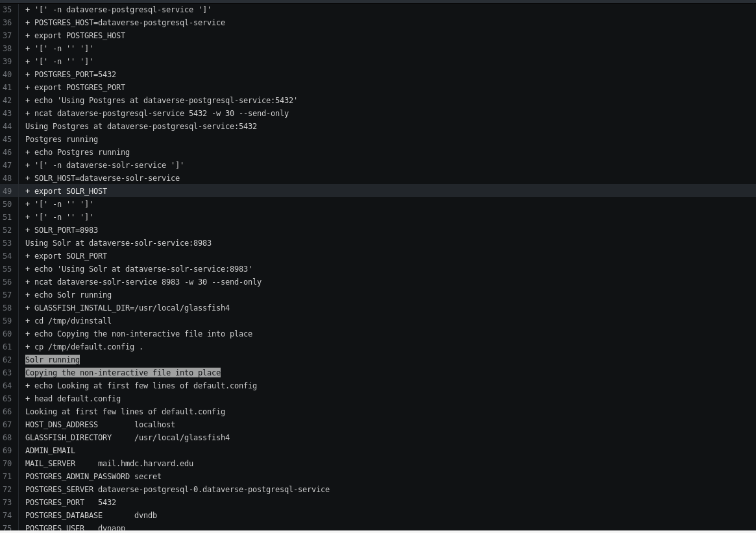Screen dimensions: 756x533
Task: Click the POSTGRES_ADMIN_PASSWORD secret line
Action: pyautogui.click(x=93, y=477)
